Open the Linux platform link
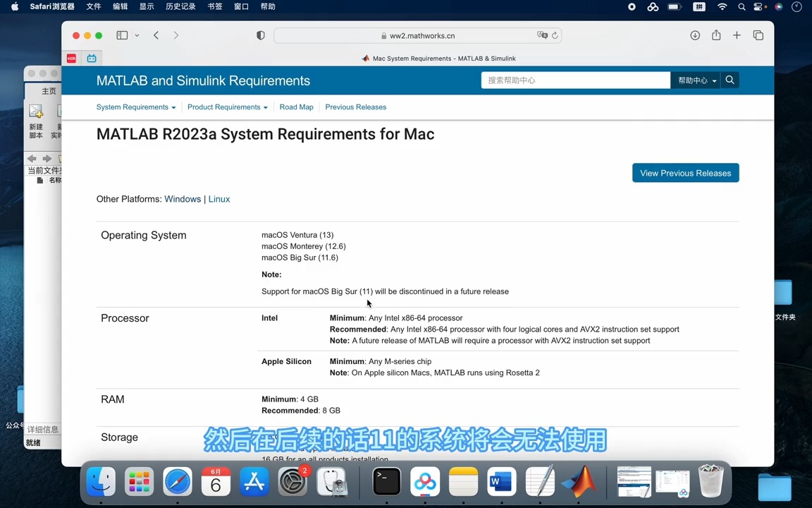This screenshot has height=508, width=812. point(219,199)
